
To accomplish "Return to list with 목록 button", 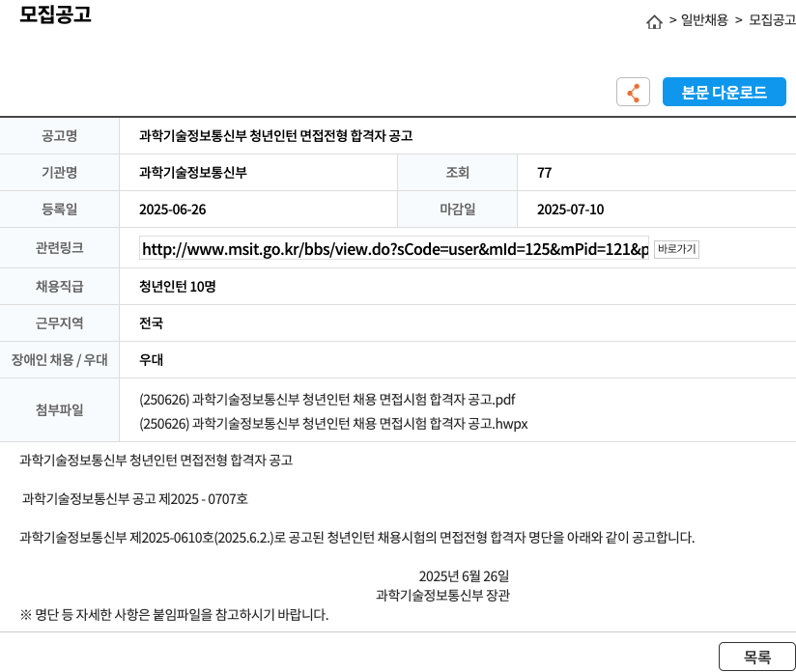I will tap(757, 657).
